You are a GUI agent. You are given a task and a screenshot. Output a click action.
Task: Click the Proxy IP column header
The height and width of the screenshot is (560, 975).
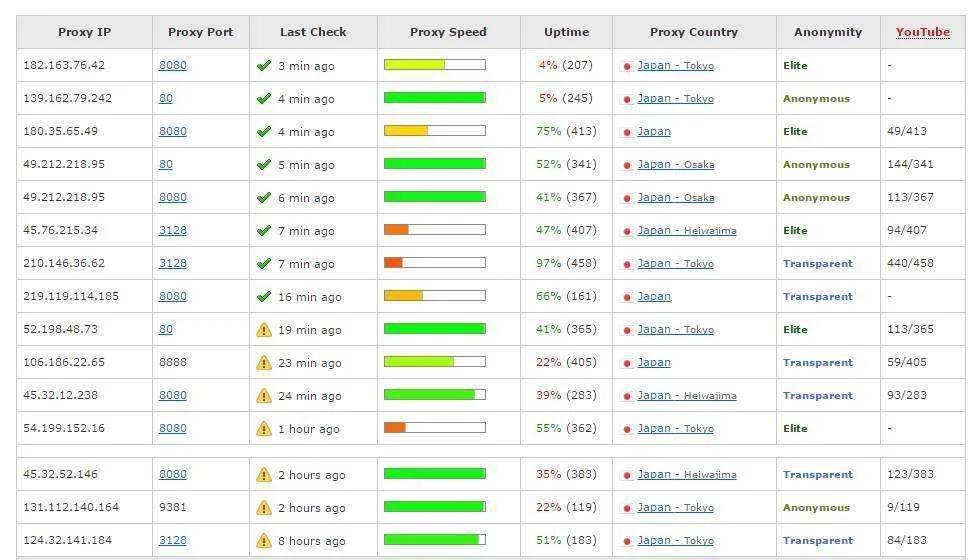coord(85,32)
